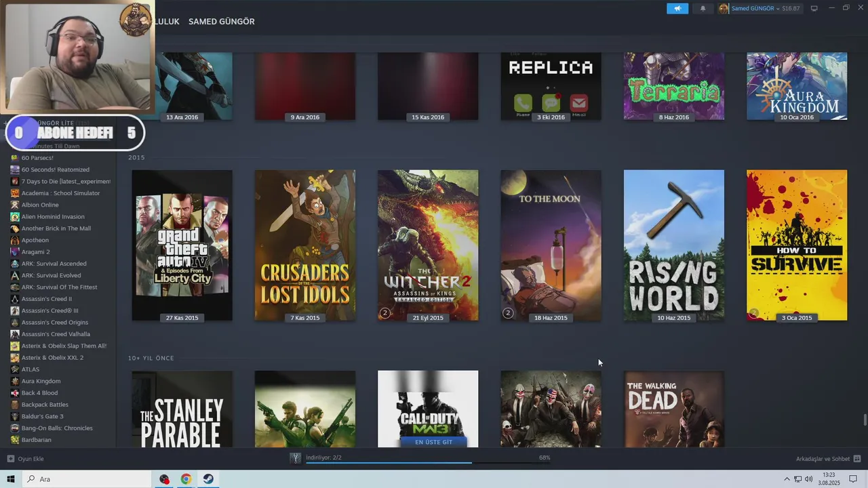Open The Witcher 2 cover
The image size is (868, 488).
[x=428, y=245]
